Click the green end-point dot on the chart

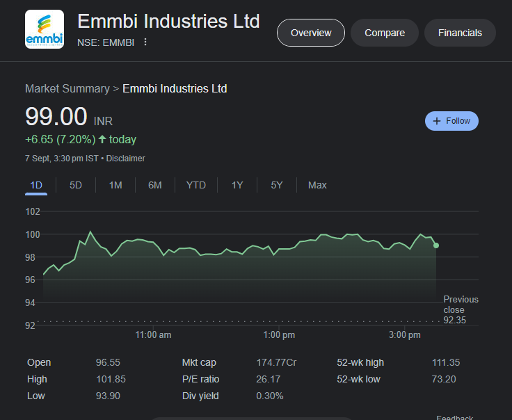point(436,245)
